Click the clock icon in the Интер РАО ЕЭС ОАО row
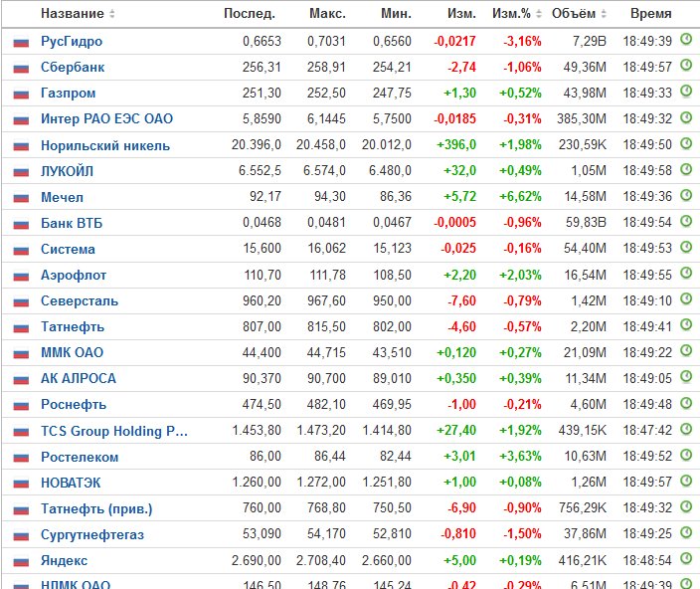 (686, 117)
